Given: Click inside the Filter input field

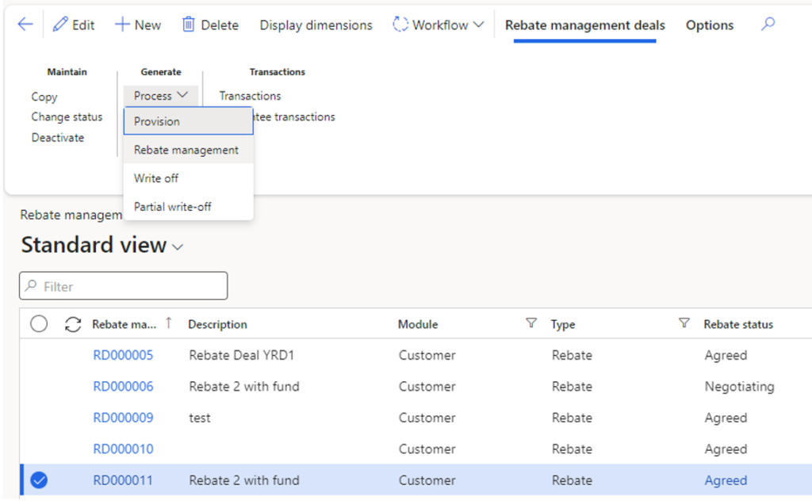Looking at the screenshot, I should click(x=123, y=285).
